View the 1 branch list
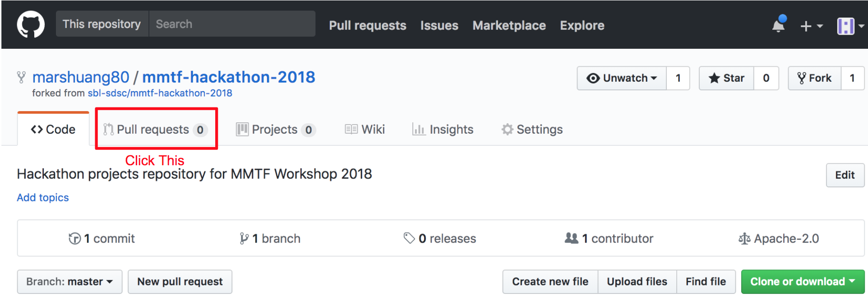 click(270, 238)
